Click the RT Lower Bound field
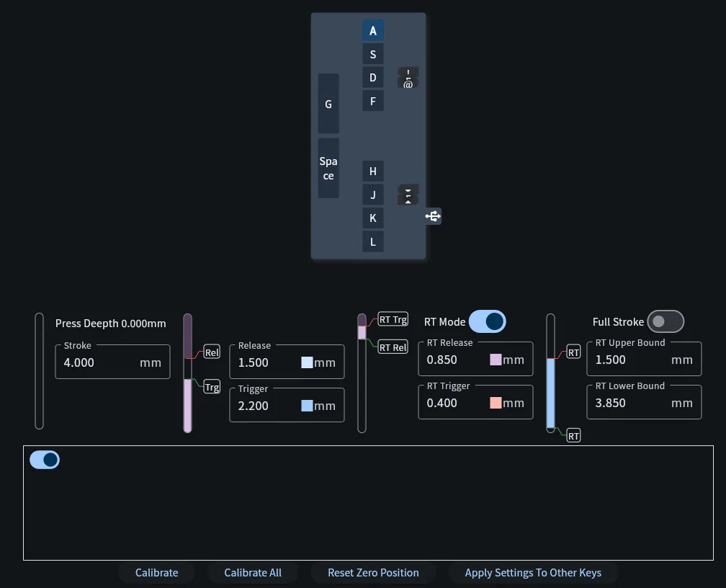Screen dimensions: 726x588 coord(644,403)
